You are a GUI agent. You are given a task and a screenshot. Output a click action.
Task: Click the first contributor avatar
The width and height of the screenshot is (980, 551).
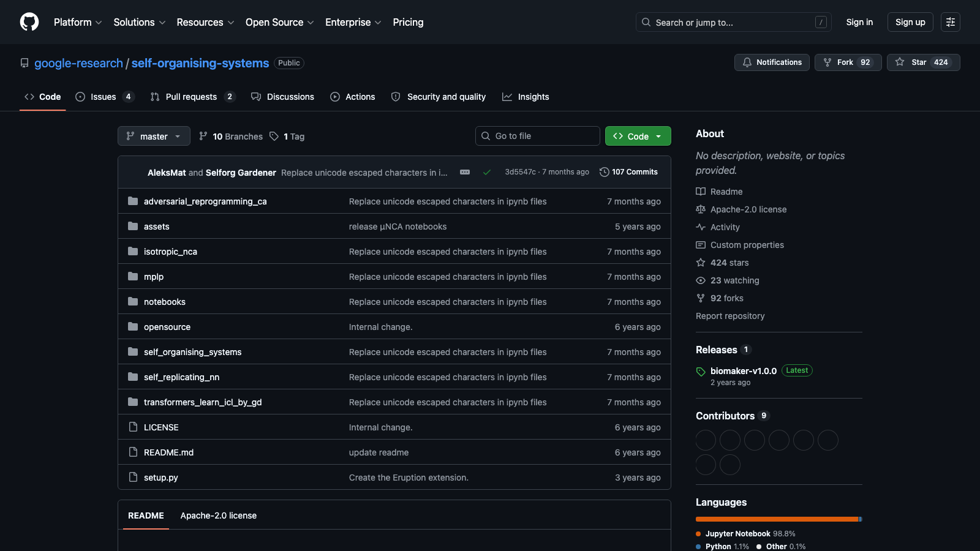click(706, 440)
